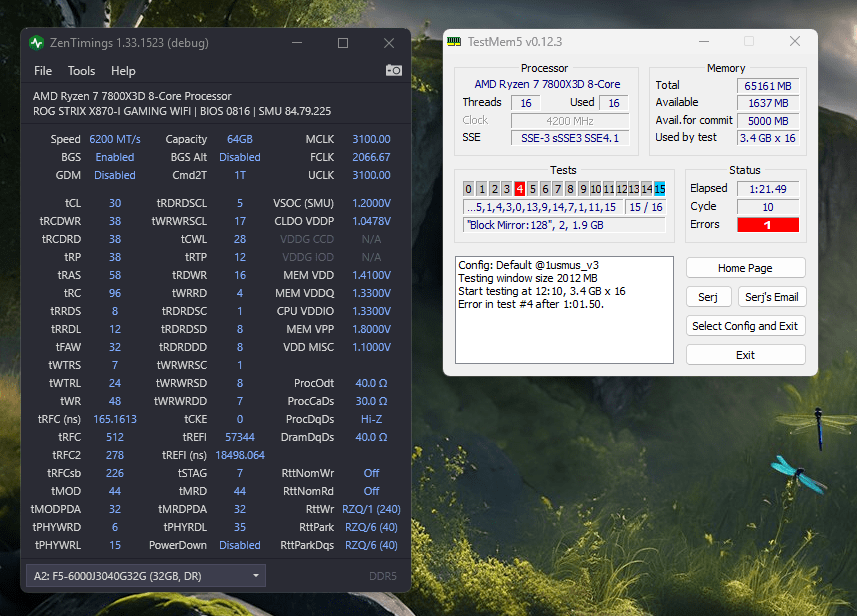Click the PowerDown Disabled value

240,545
